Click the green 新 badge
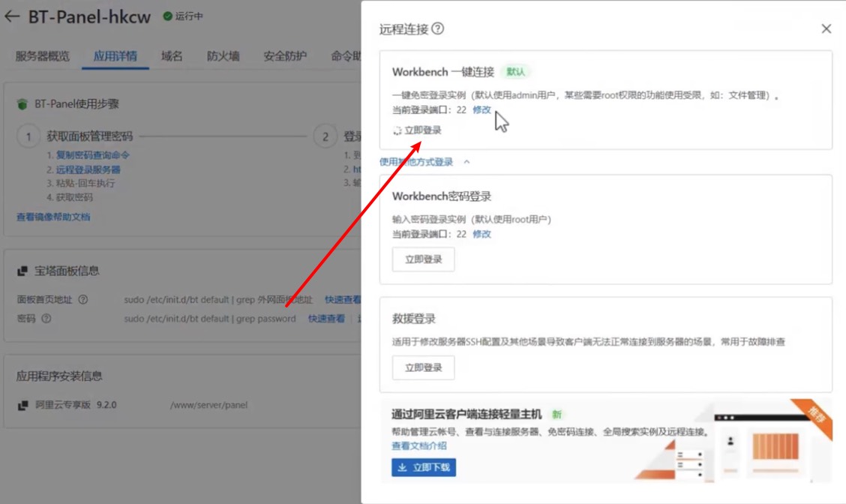The width and height of the screenshot is (846, 504). tap(556, 415)
